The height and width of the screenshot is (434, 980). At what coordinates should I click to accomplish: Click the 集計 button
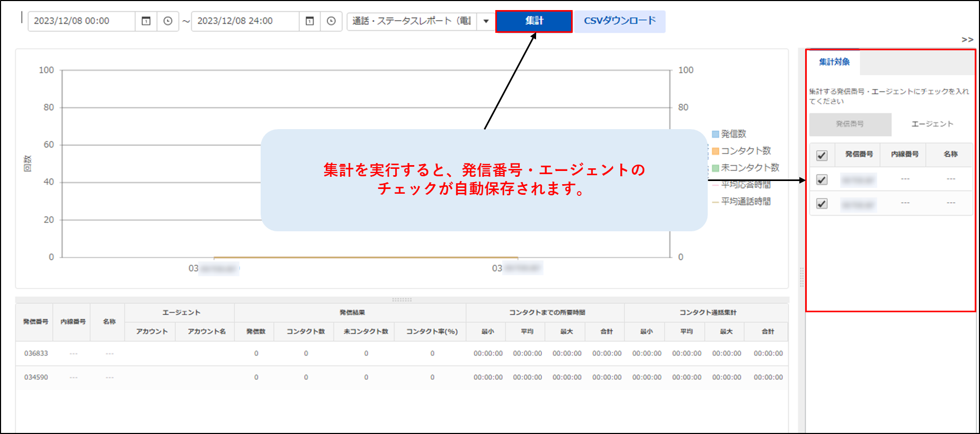coord(533,21)
